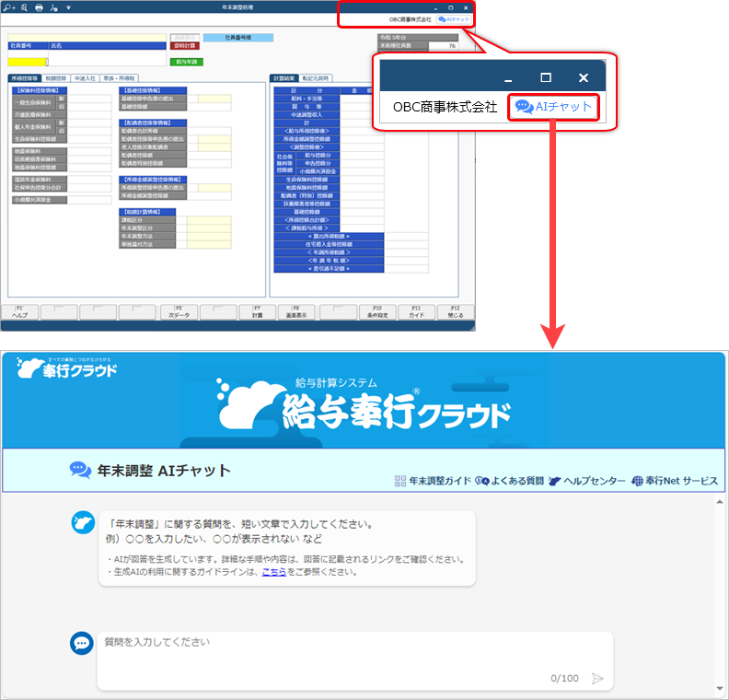Click the 未処理社員数 value 76
The height and width of the screenshot is (700, 729).
click(444, 46)
